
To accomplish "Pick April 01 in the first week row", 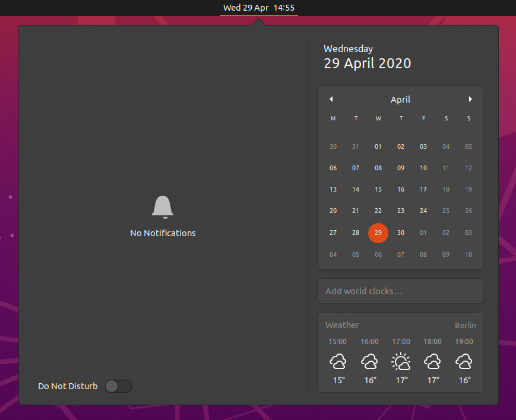I will [378, 147].
